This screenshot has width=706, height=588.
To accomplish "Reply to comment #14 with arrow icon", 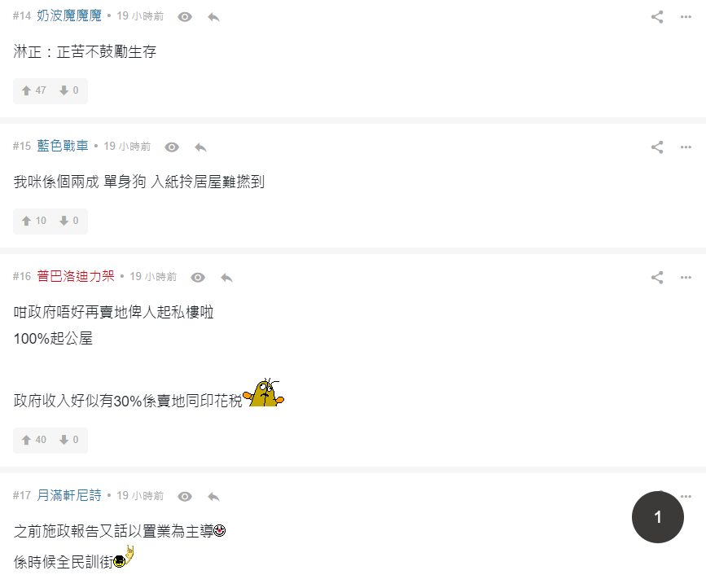I will [x=213, y=17].
